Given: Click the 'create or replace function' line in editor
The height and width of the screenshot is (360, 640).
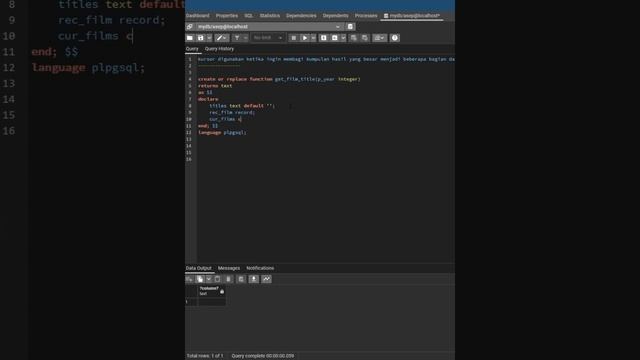Looking at the screenshot, I should (x=279, y=79).
